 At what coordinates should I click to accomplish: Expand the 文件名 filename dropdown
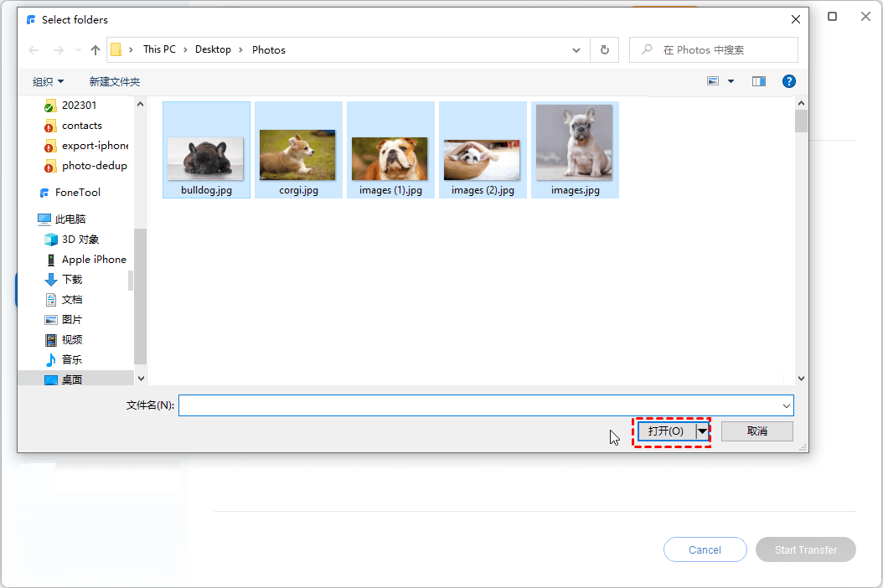(x=786, y=405)
